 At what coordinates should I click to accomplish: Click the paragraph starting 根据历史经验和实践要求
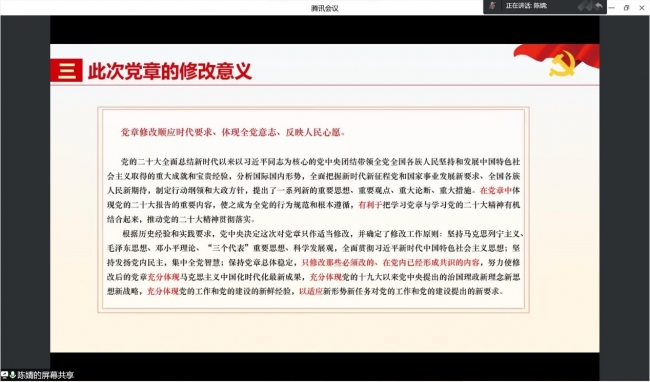315,263
